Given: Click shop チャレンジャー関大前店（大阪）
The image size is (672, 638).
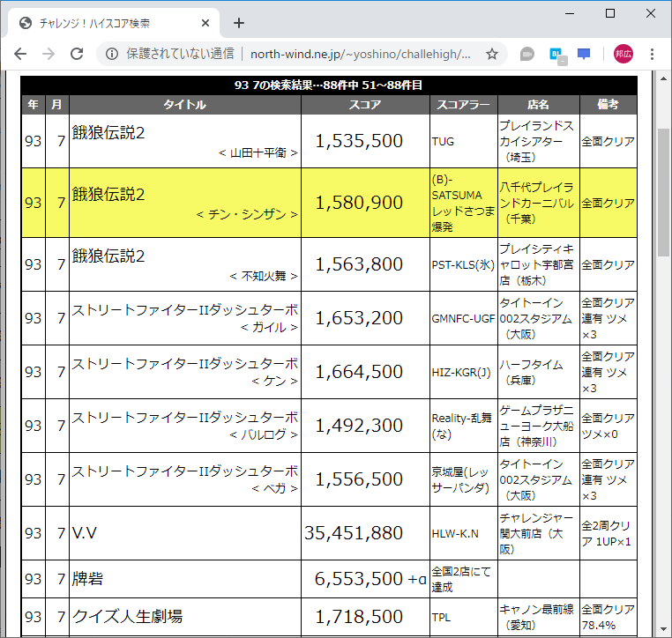Looking at the screenshot, I should 536,533.
